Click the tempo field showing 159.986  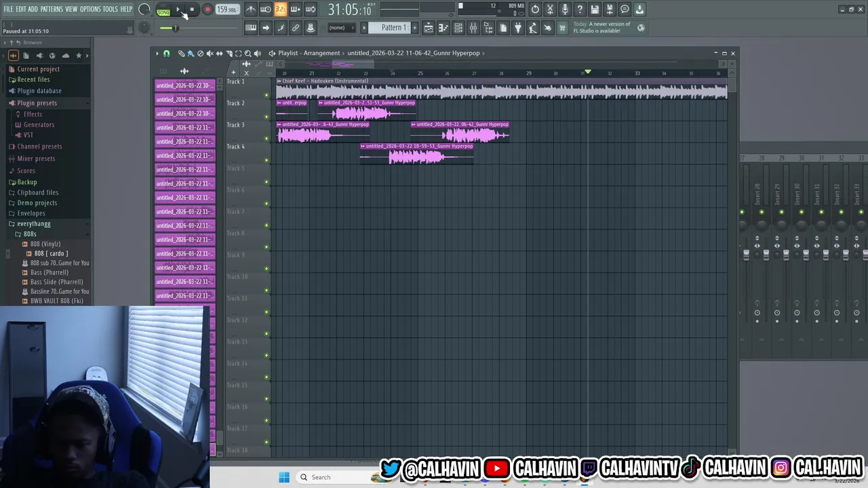[226, 9]
